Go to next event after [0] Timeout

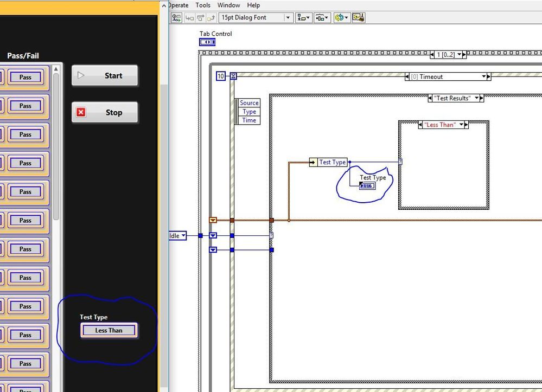[x=488, y=76]
